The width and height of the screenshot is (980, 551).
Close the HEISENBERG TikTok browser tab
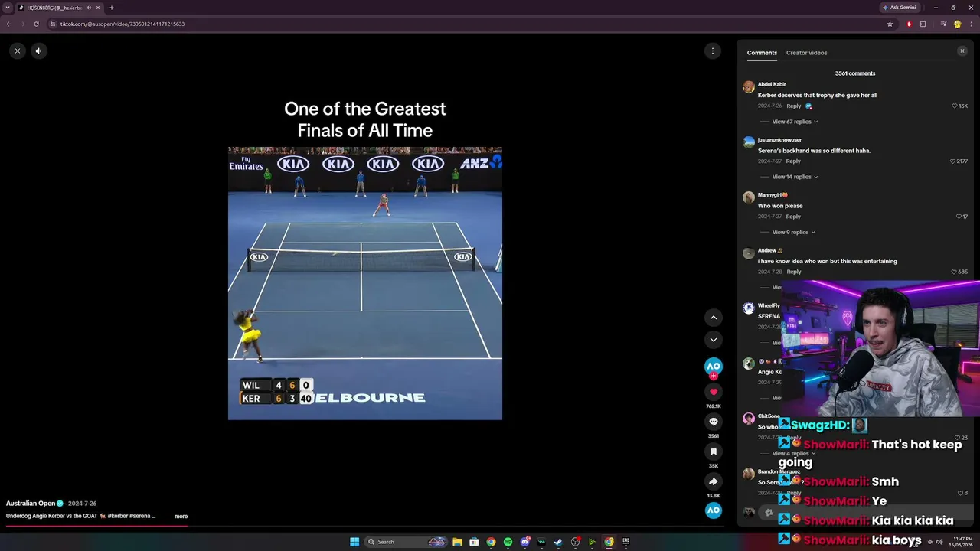(98, 8)
